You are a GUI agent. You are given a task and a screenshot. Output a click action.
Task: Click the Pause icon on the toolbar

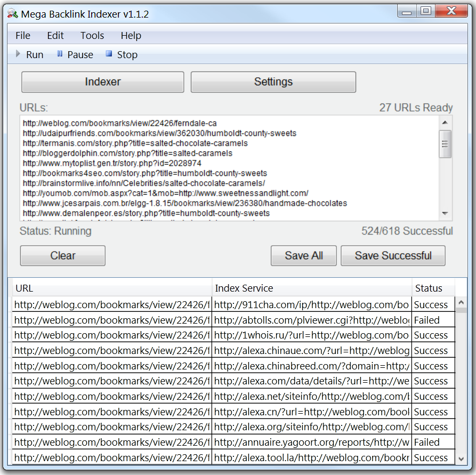[59, 54]
